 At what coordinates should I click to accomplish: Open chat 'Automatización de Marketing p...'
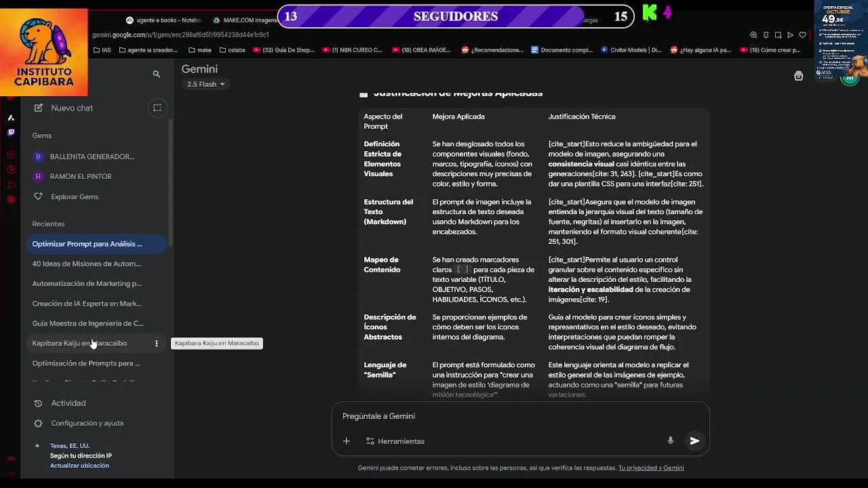click(96, 283)
